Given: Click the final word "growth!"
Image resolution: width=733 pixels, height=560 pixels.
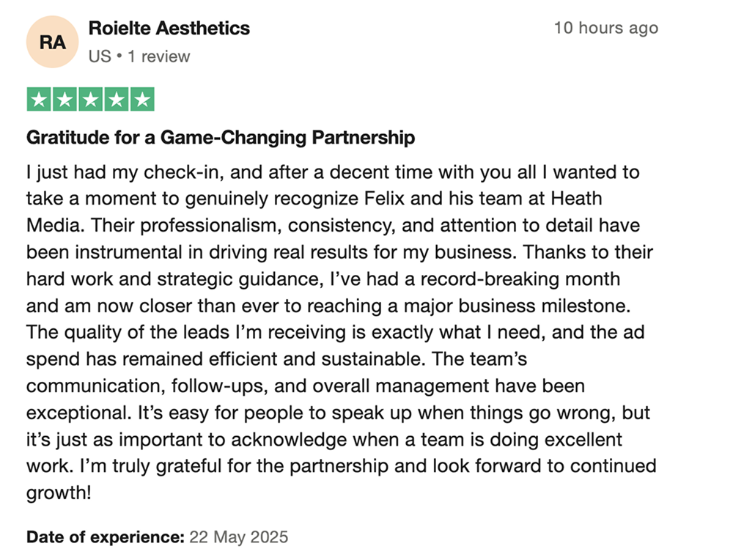Looking at the screenshot, I should point(59,493).
